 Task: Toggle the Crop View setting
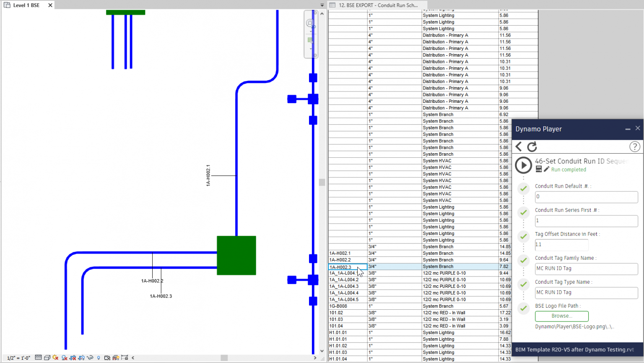(x=73, y=358)
